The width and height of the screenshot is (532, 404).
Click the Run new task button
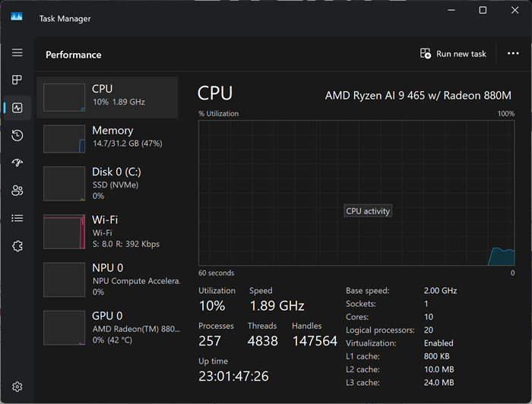click(453, 54)
